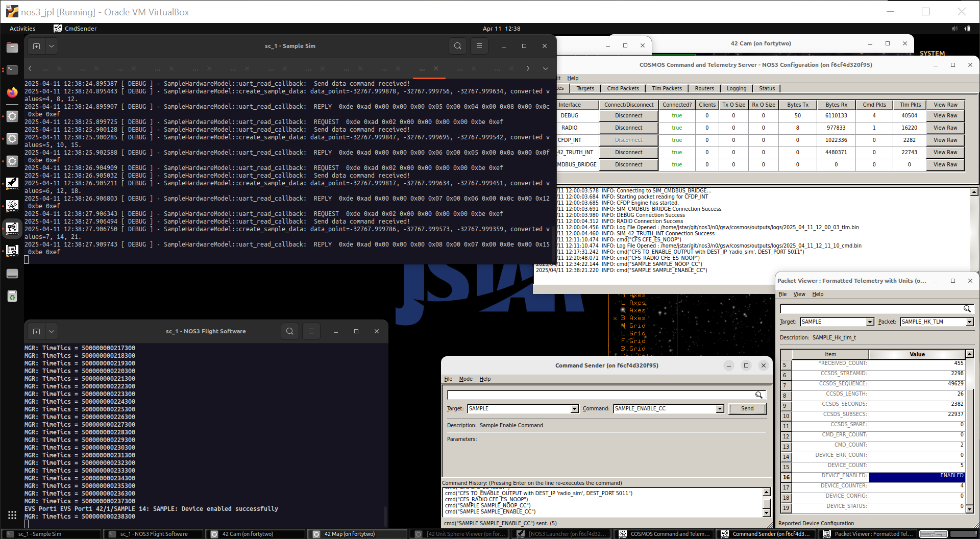980x539 pixels.
Task: Click the volume icon in the top bar
Action: [x=954, y=29]
